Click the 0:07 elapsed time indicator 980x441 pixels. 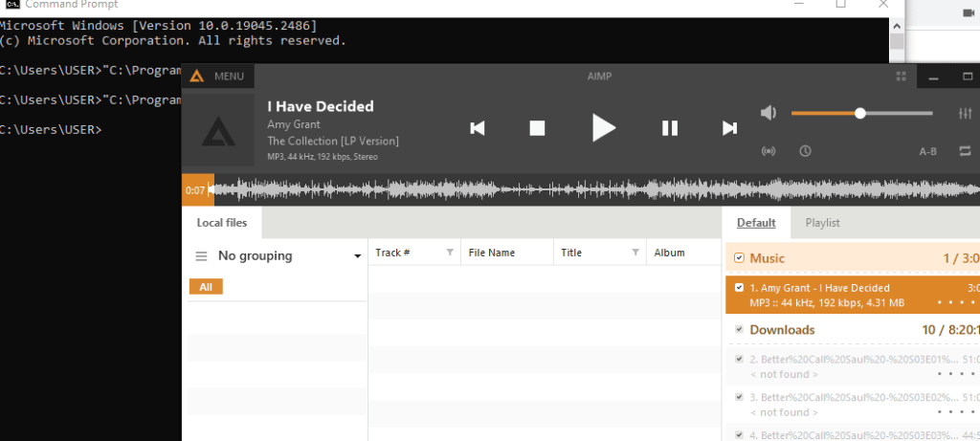tap(195, 190)
